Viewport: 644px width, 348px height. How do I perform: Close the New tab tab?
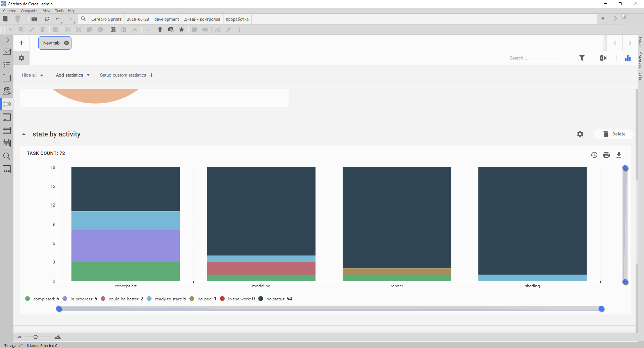pyautogui.click(x=66, y=43)
